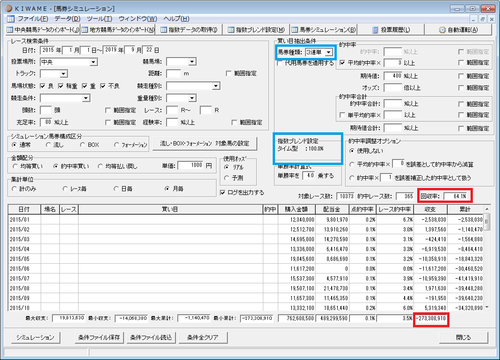Open 地方競馬データのインポート toolbar icon

pos(85,30)
